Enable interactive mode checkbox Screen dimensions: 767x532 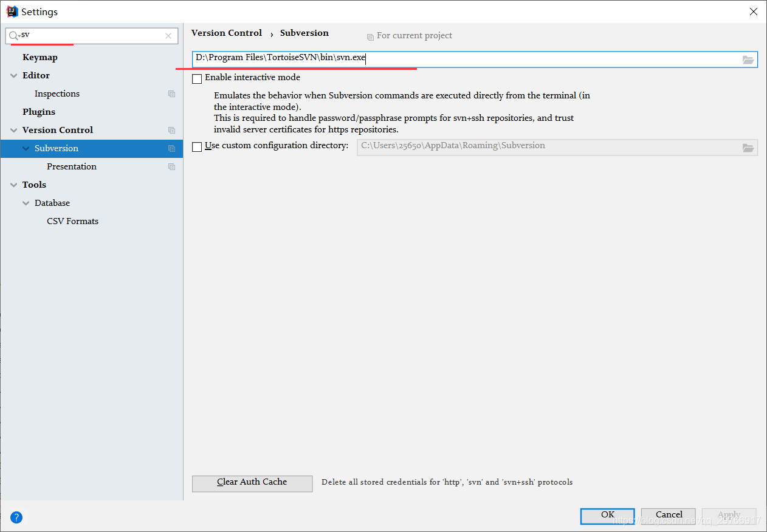pos(197,78)
